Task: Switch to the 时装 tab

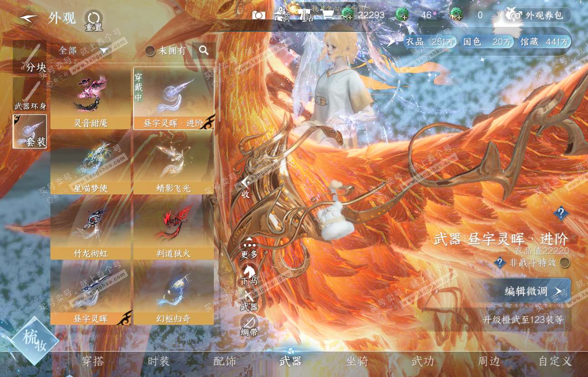Action: click(x=159, y=362)
